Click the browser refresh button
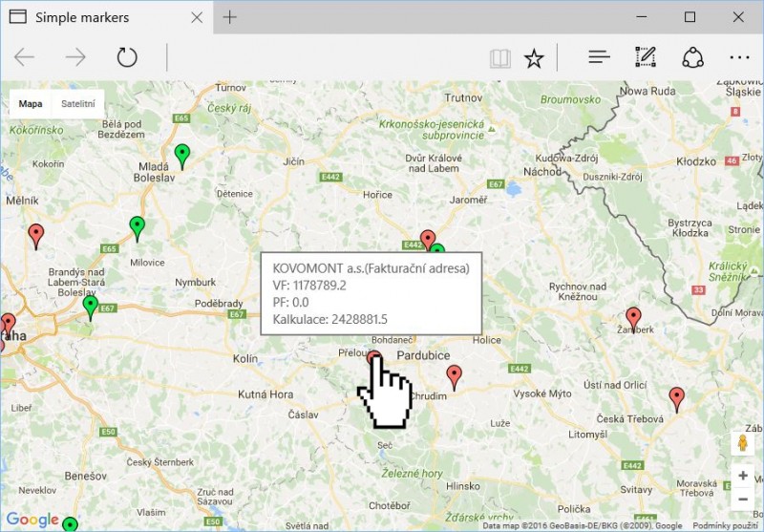 click(127, 57)
